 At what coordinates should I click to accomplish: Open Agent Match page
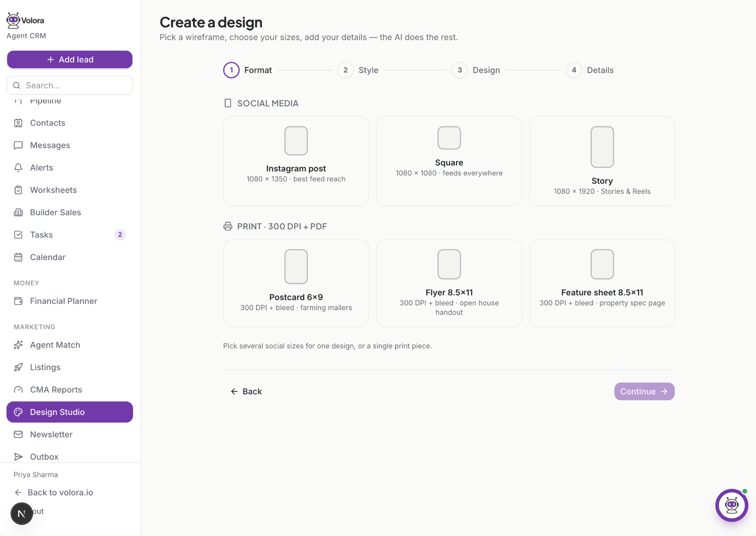pyautogui.click(x=70, y=345)
